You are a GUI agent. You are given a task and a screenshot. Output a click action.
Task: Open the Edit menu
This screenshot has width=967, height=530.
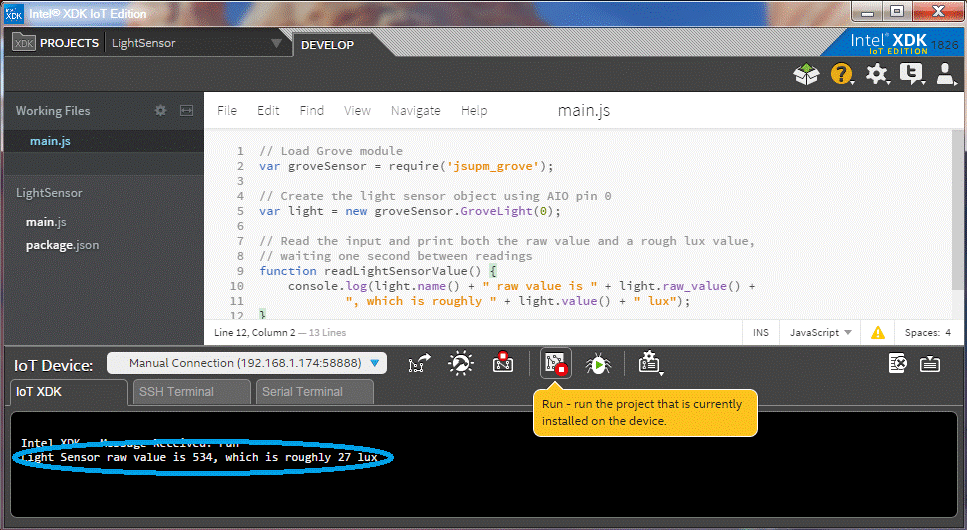pyautogui.click(x=268, y=110)
